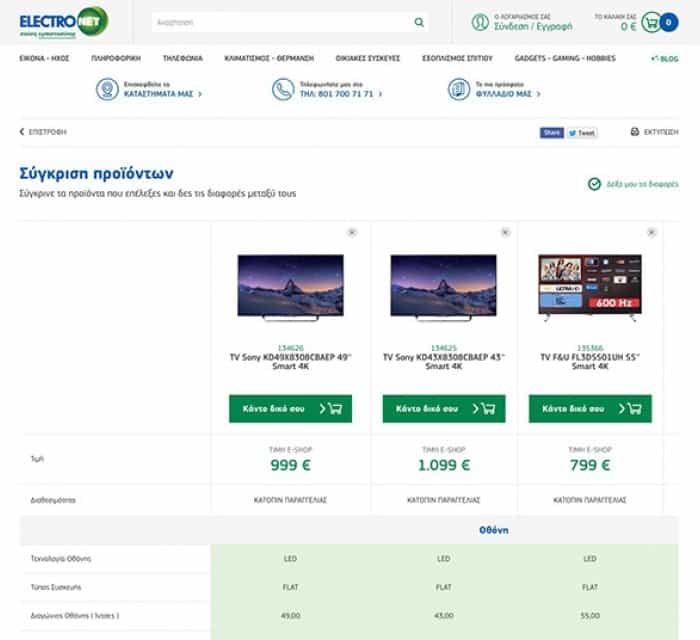Open the ΕΞΟΠΛΙΣΜΟΣ ΣΠΙΤΙΟΥ menu
The image size is (700, 640).
tap(457, 58)
